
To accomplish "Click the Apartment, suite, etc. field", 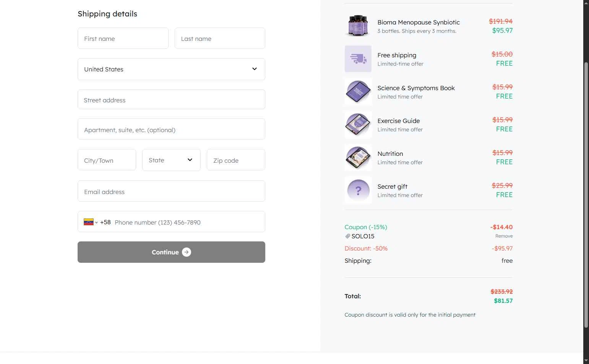I will 171,129.
